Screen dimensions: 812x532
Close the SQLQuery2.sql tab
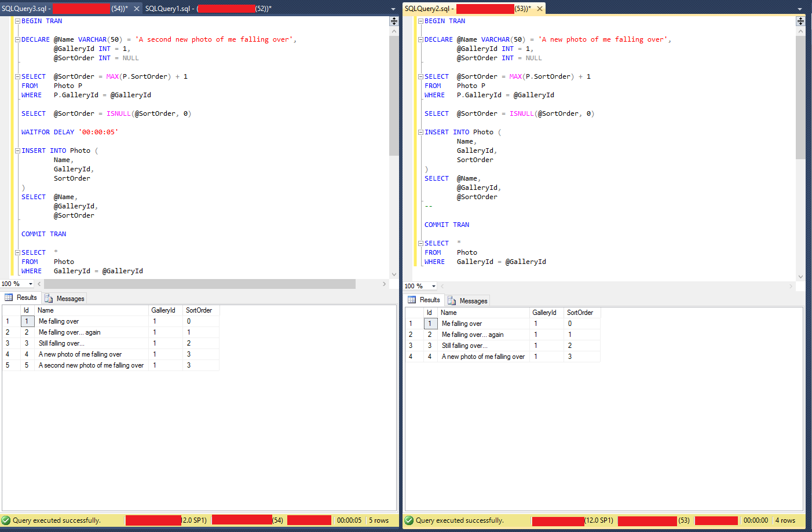tap(540, 9)
